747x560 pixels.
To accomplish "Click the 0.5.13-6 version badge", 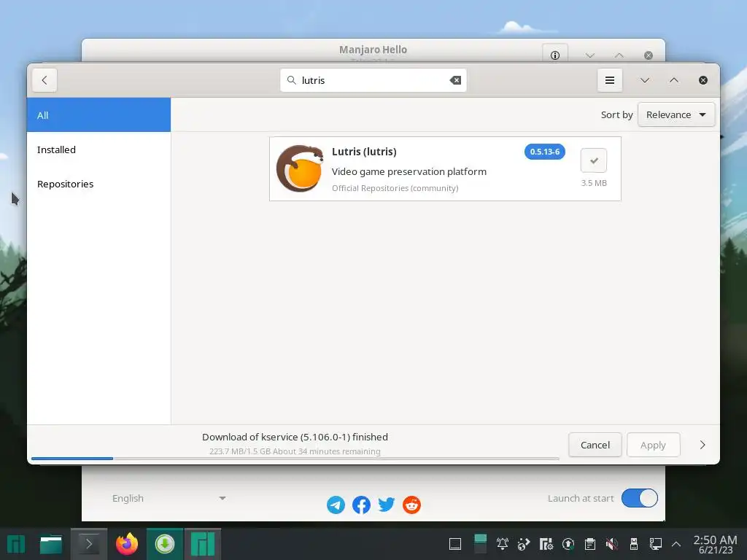I will (x=544, y=152).
